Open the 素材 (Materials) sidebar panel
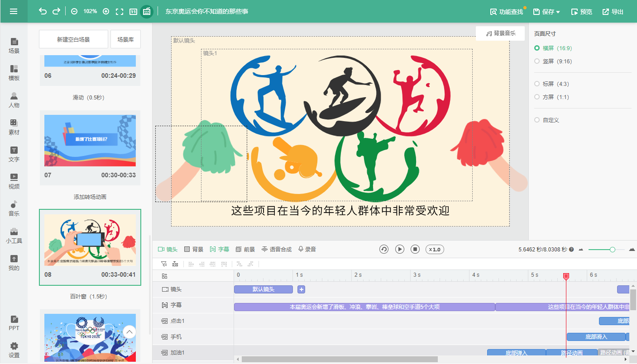The height and width of the screenshot is (364, 637). tap(14, 127)
